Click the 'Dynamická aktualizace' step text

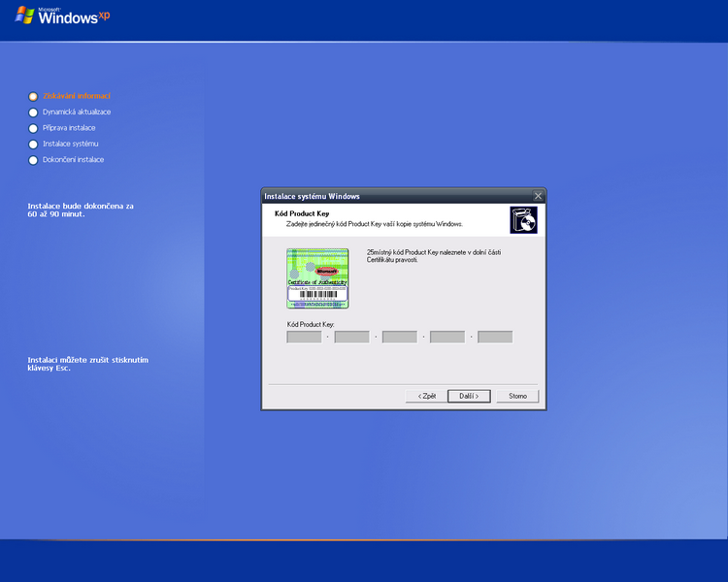pos(77,112)
